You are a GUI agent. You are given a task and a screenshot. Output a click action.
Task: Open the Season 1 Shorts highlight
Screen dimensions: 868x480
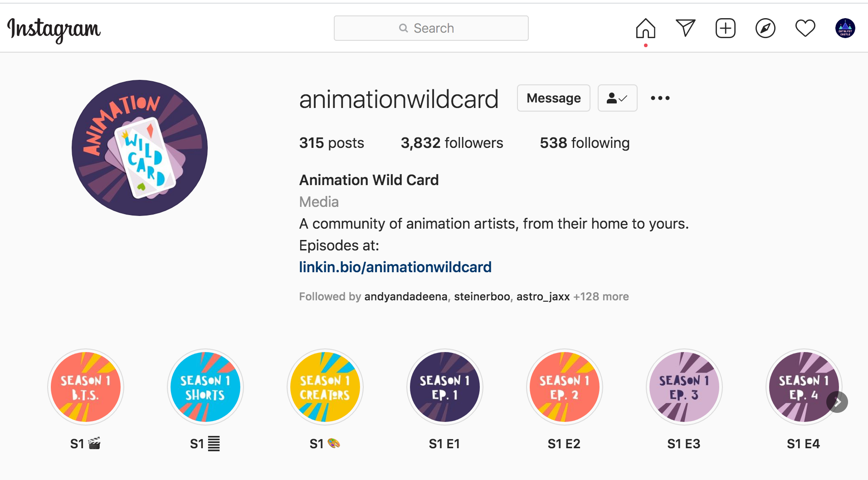205,387
